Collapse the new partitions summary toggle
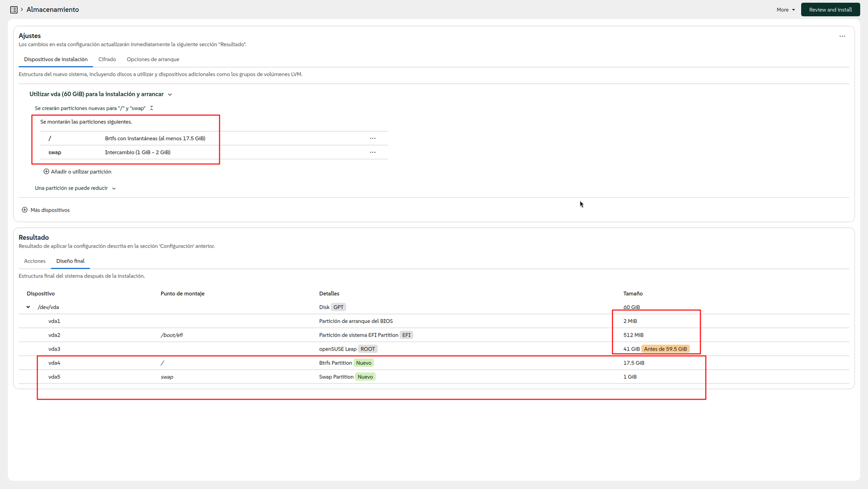The height and width of the screenshot is (489, 868). (x=151, y=108)
